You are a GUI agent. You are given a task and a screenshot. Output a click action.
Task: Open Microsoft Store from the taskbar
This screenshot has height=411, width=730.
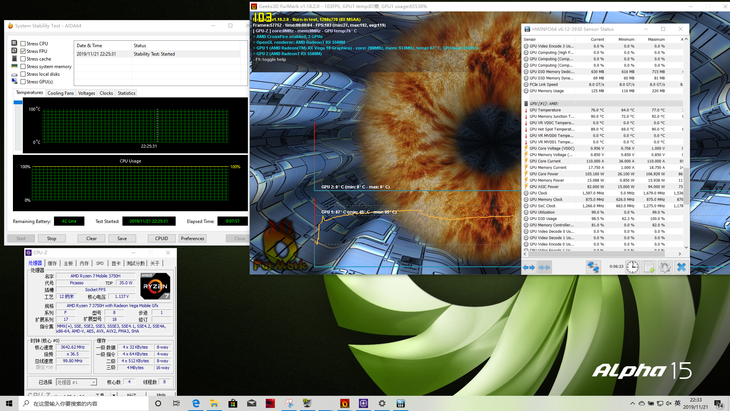tap(233, 404)
